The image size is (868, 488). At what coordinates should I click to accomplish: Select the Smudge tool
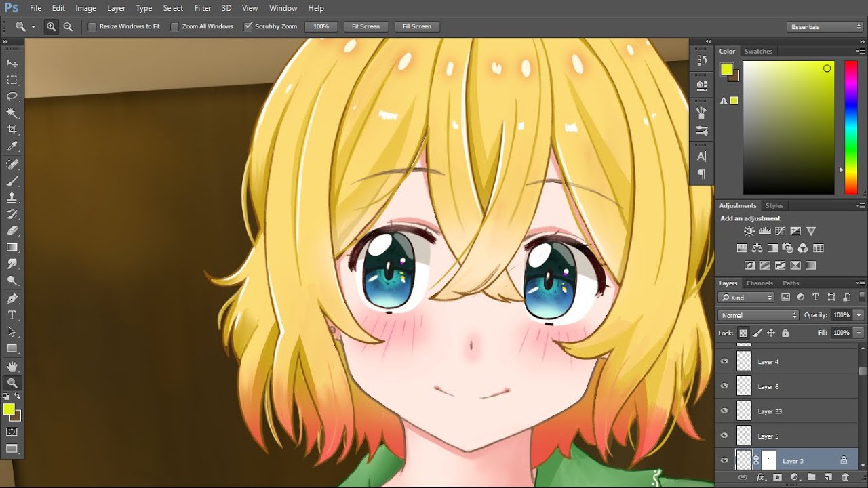pyautogui.click(x=12, y=264)
